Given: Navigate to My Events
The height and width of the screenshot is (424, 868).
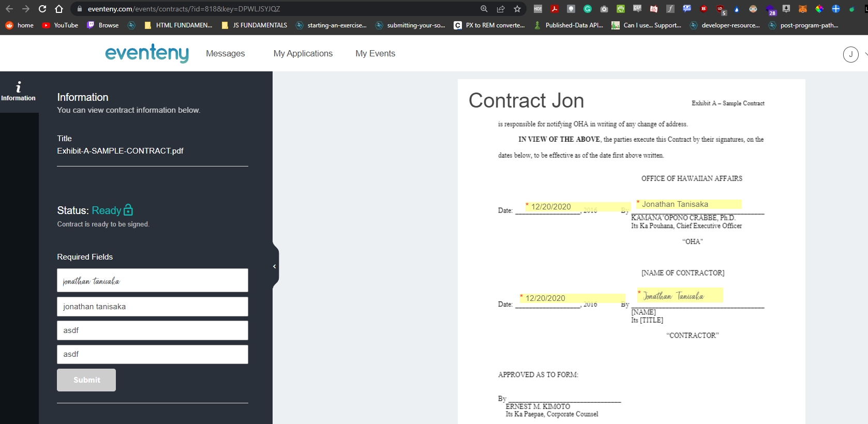Looking at the screenshot, I should click(375, 53).
